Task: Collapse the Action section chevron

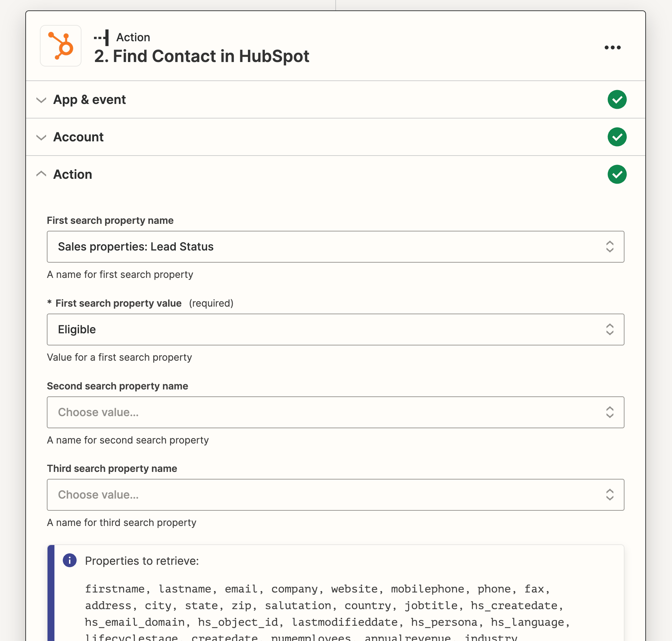Action: tap(41, 174)
